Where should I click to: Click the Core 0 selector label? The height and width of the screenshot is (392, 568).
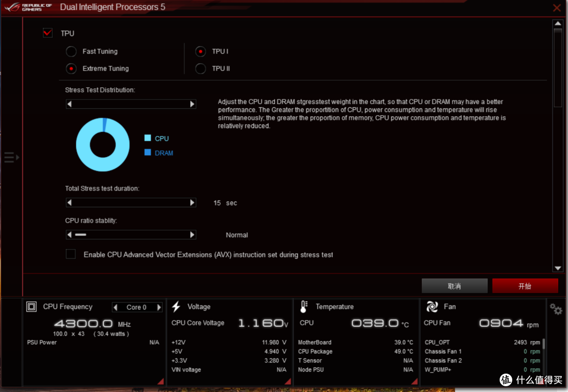click(x=137, y=307)
